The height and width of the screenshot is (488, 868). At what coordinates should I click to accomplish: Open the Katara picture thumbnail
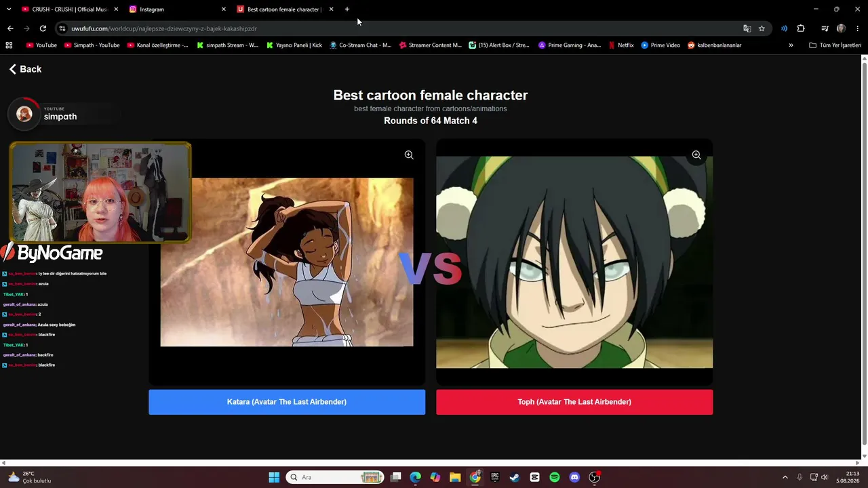pyautogui.click(x=287, y=262)
